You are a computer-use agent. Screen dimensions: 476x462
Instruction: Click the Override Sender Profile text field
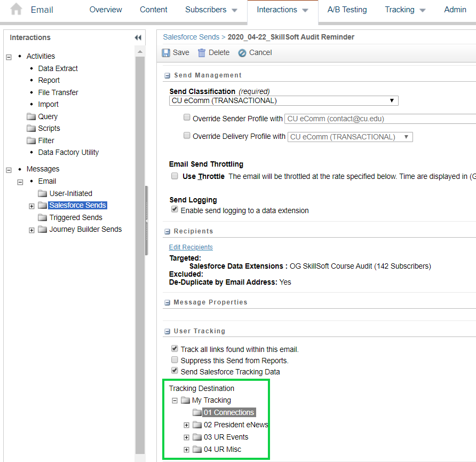tap(380, 119)
